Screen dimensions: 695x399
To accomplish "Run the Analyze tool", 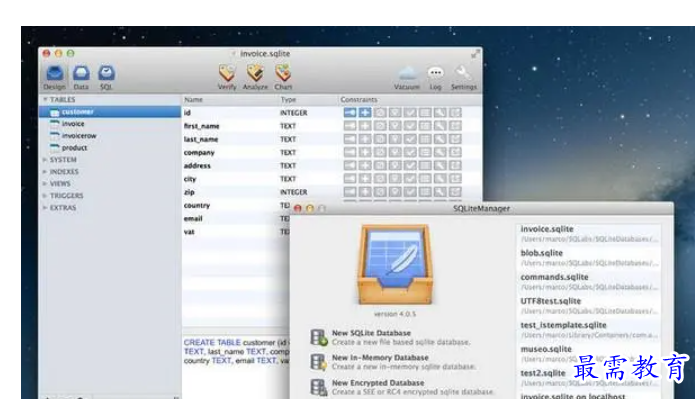I will (x=255, y=77).
